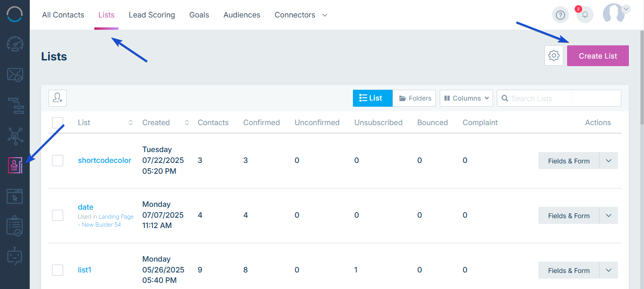Click the unsubscribed count 1 for list1
This screenshot has width=644, height=289.
coord(356,270)
